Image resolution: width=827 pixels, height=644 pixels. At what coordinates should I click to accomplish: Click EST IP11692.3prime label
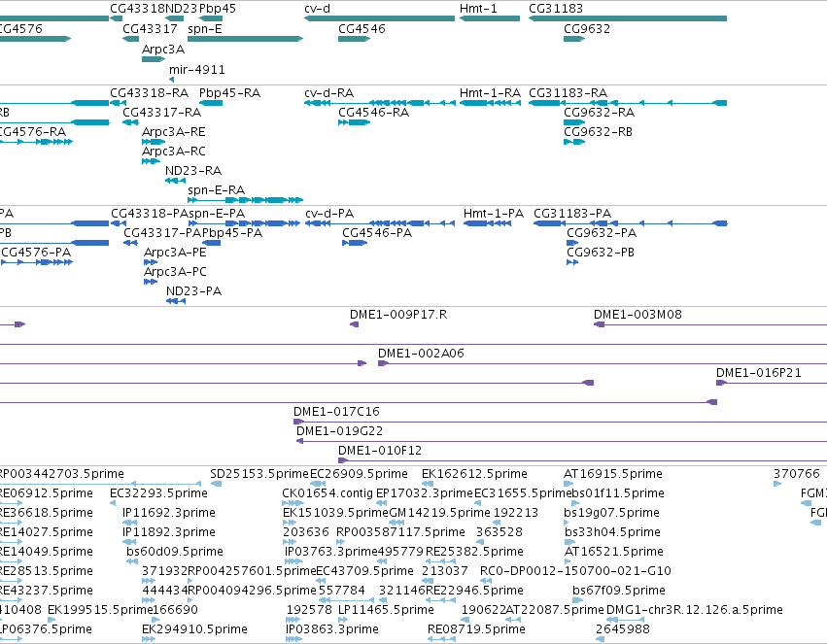(169, 513)
